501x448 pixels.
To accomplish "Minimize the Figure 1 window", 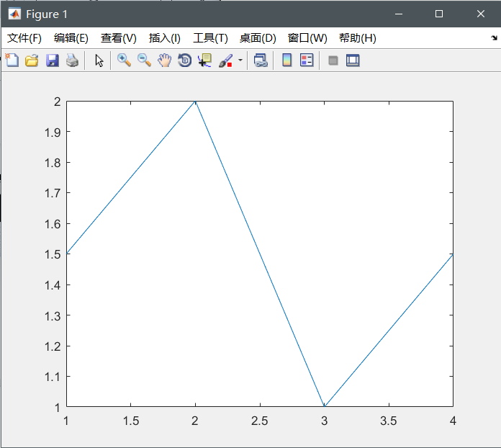I will click(x=399, y=14).
